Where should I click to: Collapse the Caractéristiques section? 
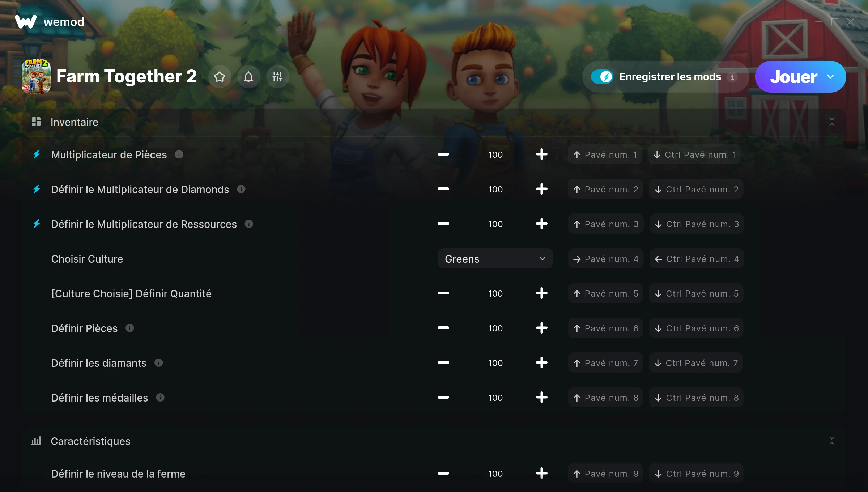831,441
